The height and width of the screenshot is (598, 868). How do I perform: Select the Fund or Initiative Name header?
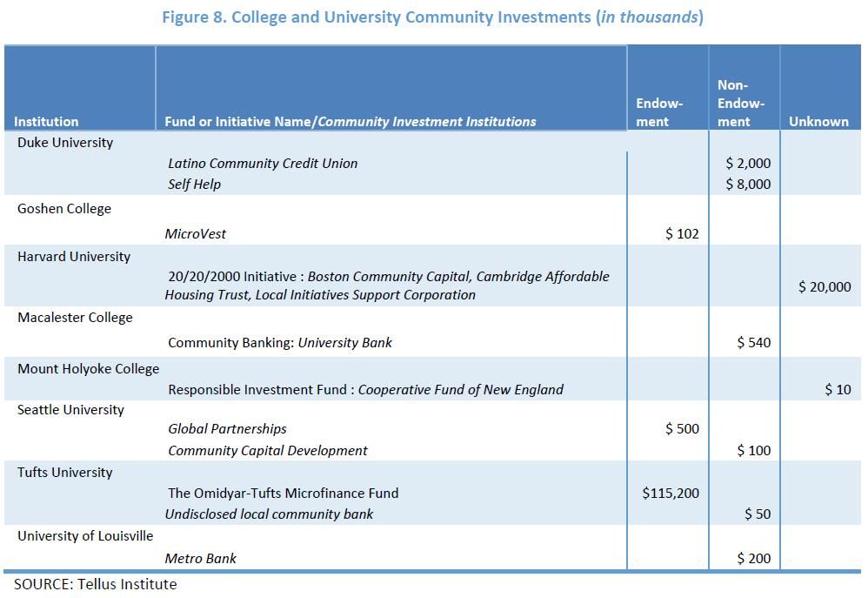click(x=351, y=121)
